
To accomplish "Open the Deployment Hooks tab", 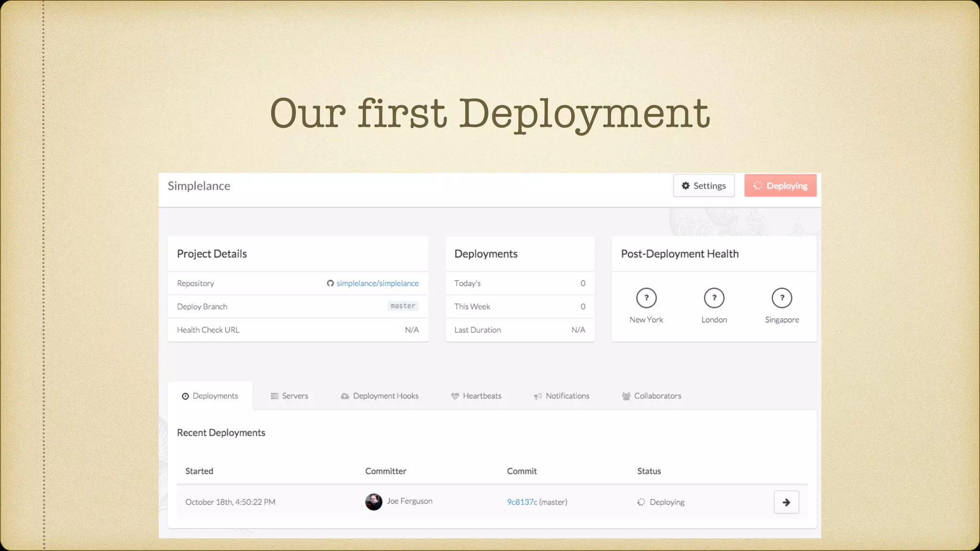I will (x=379, y=396).
